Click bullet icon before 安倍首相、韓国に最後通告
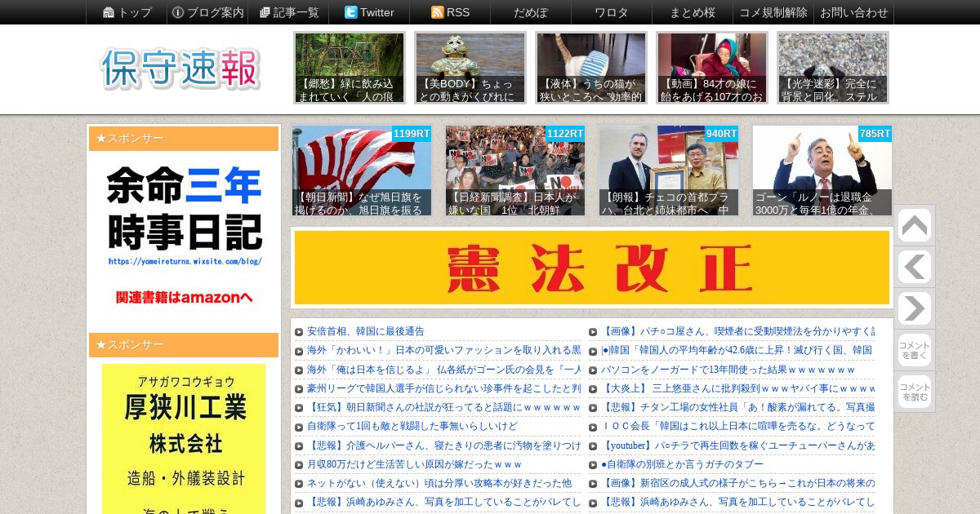The image size is (980, 514). pyautogui.click(x=299, y=332)
